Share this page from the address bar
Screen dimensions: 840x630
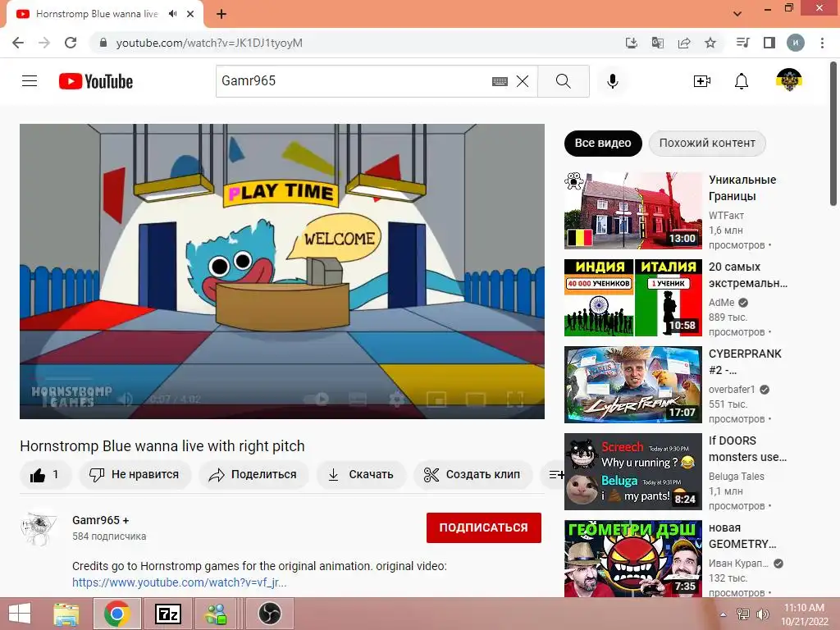[x=684, y=43]
